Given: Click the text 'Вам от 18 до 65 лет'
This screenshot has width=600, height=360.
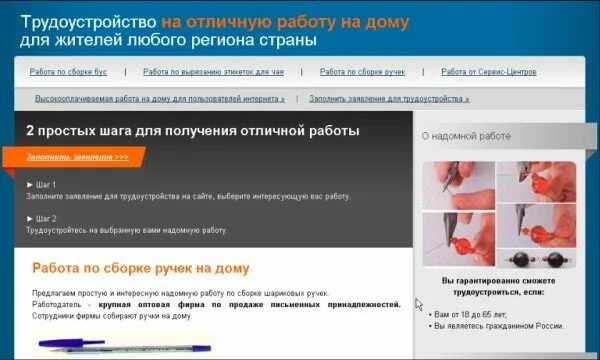Looking at the screenshot, I should pyautogui.click(x=470, y=314).
